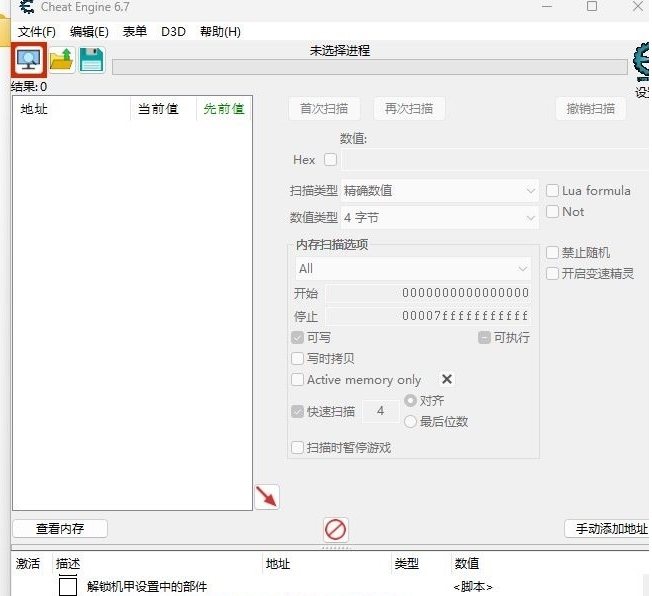Toggle the 可写 checkbox
The image size is (652, 596).
[x=297, y=337]
